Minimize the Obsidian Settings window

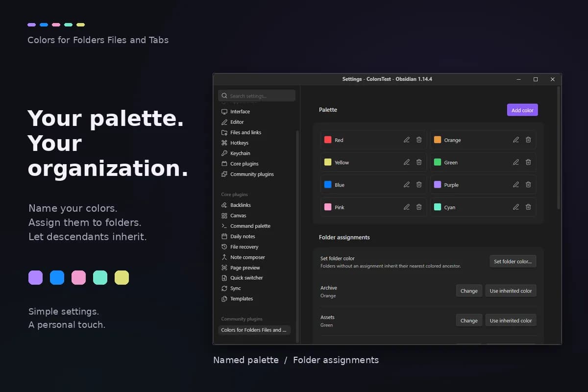pyautogui.click(x=519, y=79)
